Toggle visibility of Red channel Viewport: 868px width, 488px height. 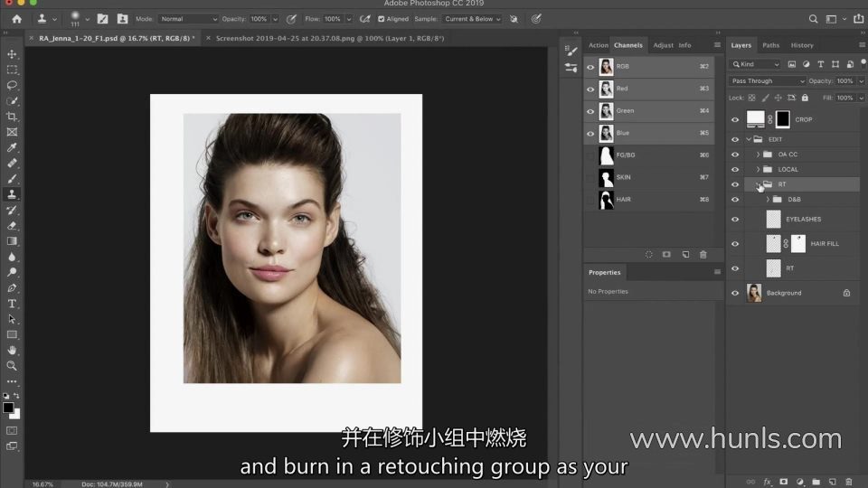click(x=590, y=89)
